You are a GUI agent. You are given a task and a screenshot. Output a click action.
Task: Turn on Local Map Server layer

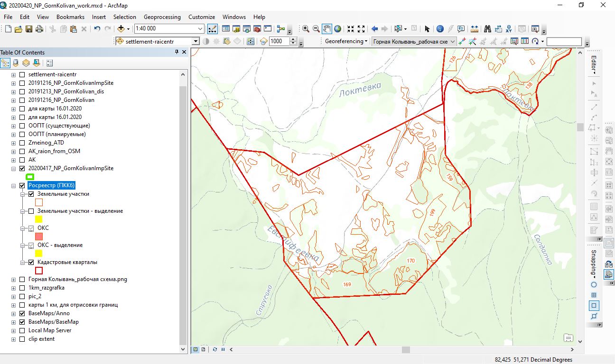pos(22,330)
